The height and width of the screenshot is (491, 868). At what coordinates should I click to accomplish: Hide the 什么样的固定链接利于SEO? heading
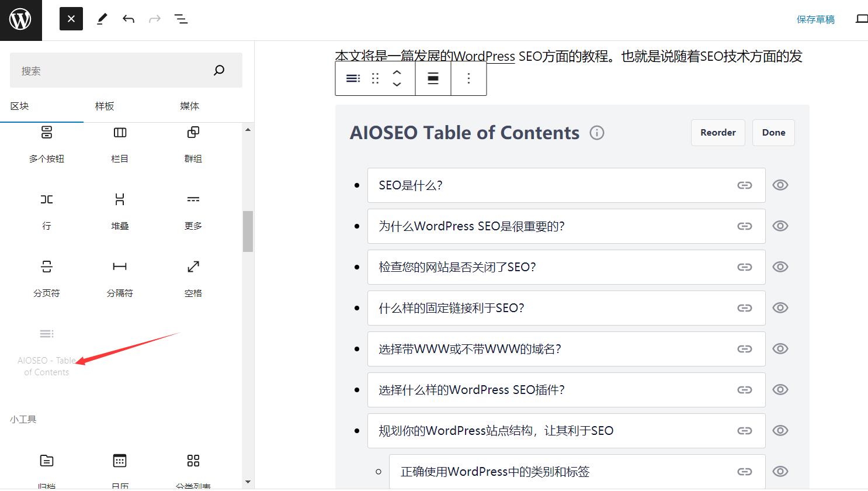pyautogui.click(x=780, y=308)
